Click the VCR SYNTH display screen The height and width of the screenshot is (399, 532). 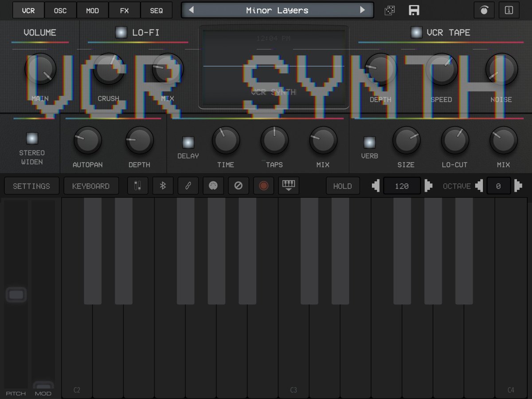coord(274,67)
